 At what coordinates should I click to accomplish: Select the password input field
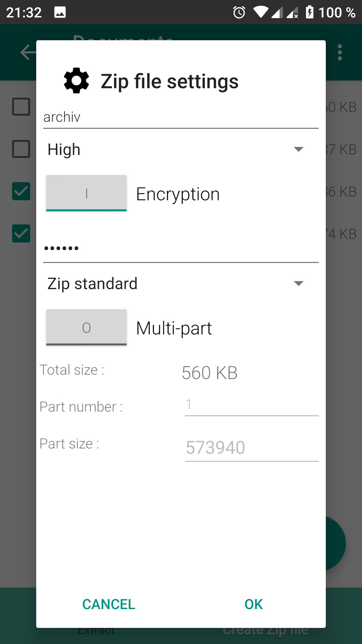[181, 248]
